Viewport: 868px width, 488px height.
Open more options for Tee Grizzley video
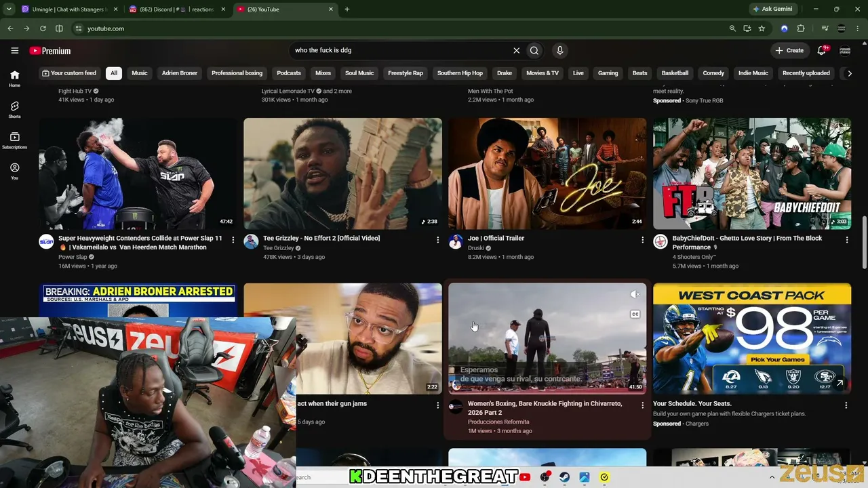pyautogui.click(x=437, y=240)
